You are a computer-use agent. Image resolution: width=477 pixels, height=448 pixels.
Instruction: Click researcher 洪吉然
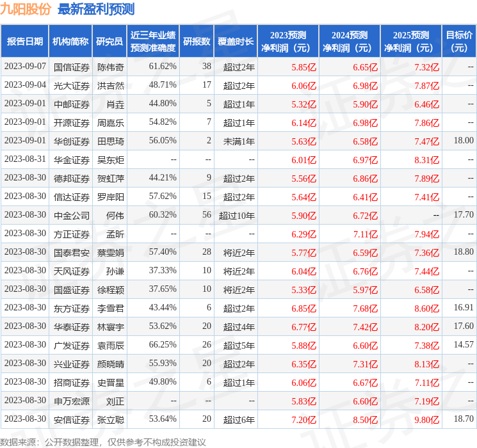[x=110, y=86]
